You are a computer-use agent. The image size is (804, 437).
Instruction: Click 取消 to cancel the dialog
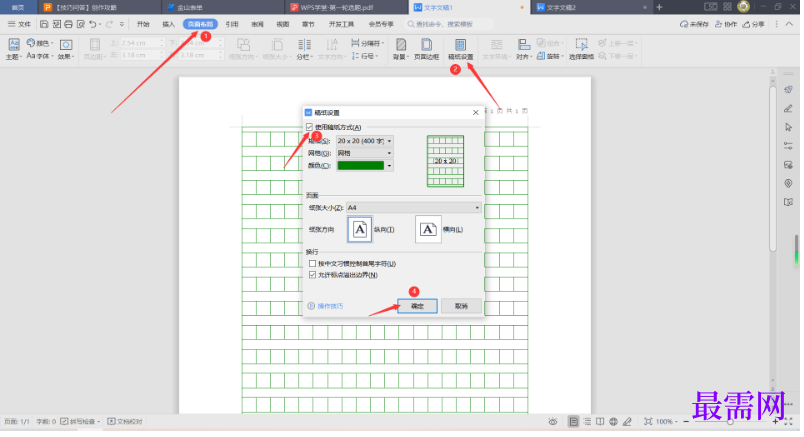(x=461, y=306)
